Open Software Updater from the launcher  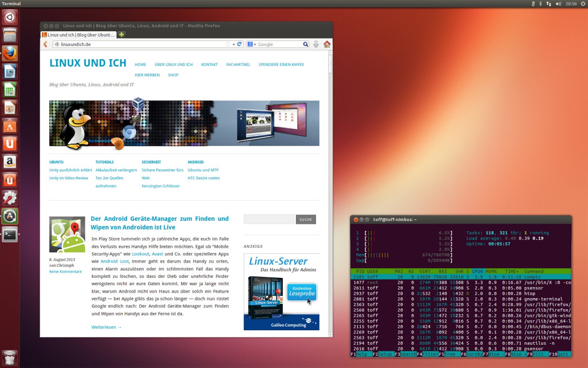10,216
